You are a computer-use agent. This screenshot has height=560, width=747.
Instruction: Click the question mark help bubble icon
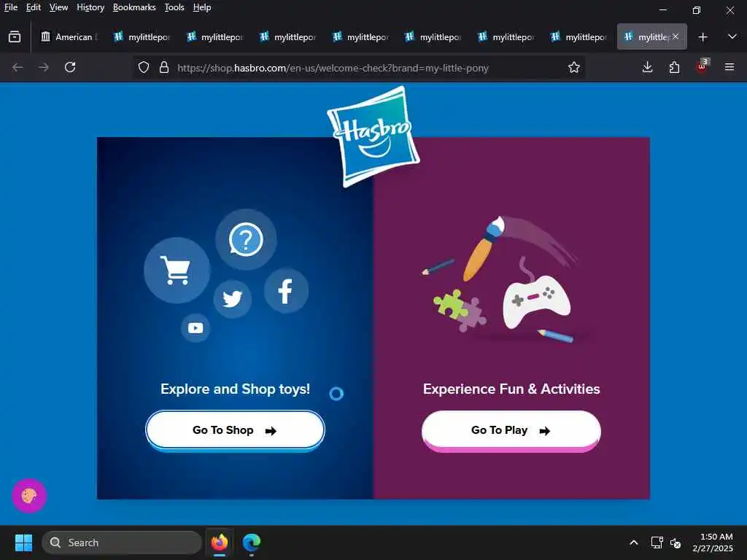click(x=246, y=239)
